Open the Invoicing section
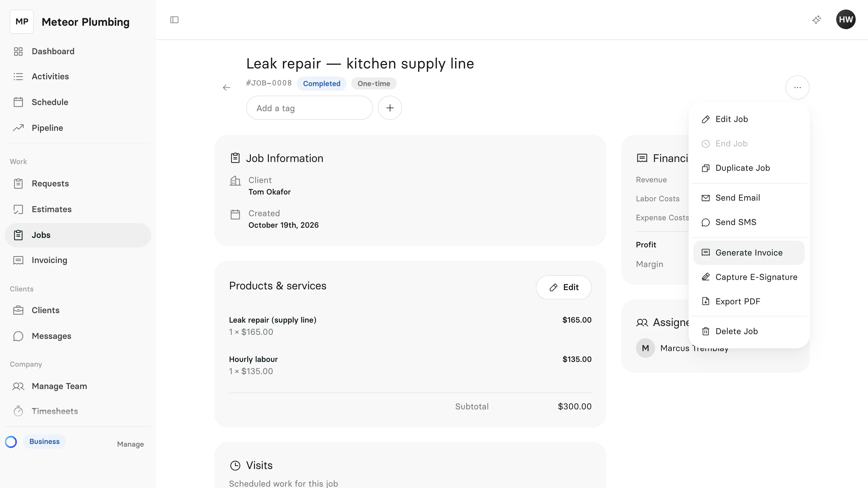The height and width of the screenshot is (488, 868). point(78,260)
